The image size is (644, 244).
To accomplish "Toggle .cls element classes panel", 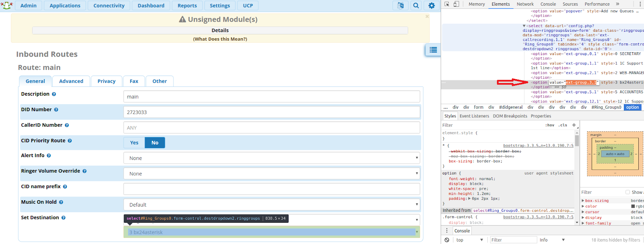I will (563, 125).
